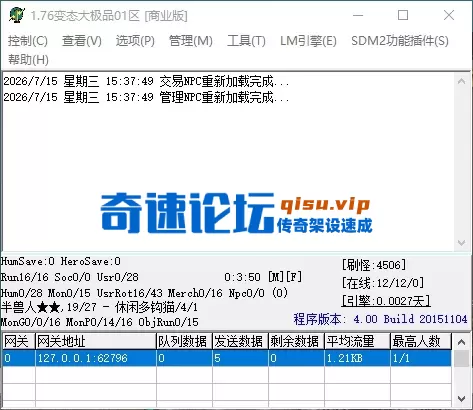
Task: Click the 1/1 max users cell
Action: 421,358
